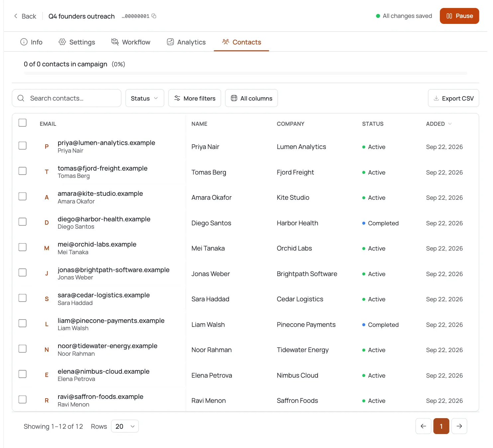Image resolution: width=493 pixels, height=448 pixels.
Task: Click the Info tab circle icon
Action: pyautogui.click(x=24, y=42)
